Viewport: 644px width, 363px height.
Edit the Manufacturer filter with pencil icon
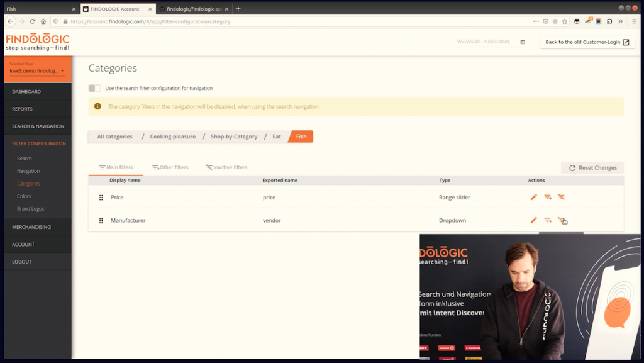click(533, 220)
